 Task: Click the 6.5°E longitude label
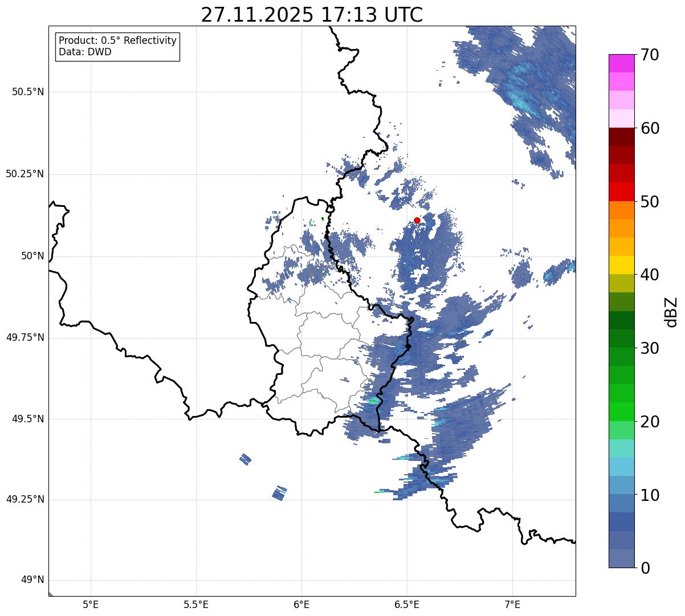407,605
